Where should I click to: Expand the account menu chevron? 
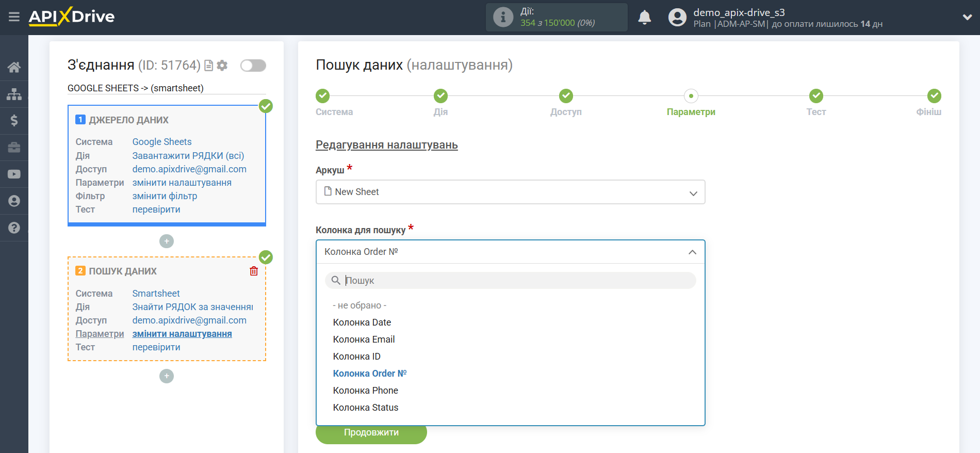(967, 17)
